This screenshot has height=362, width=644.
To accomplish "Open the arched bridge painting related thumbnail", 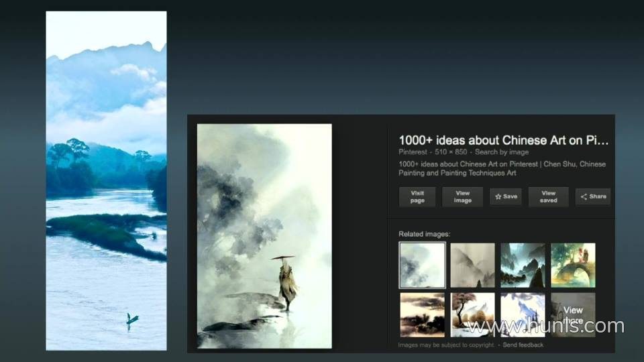I will pyautogui.click(x=573, y=265).
